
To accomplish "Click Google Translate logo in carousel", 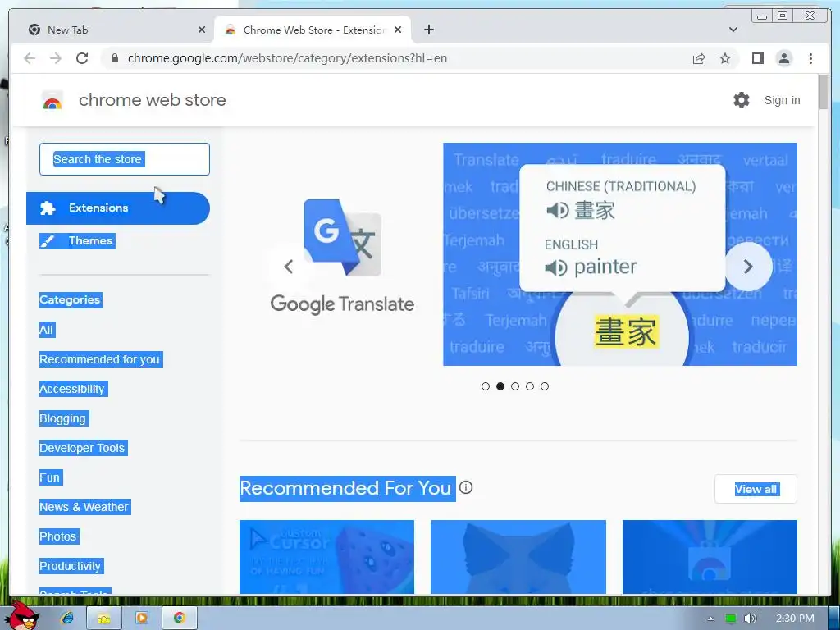I will click(x=342, y=237).
